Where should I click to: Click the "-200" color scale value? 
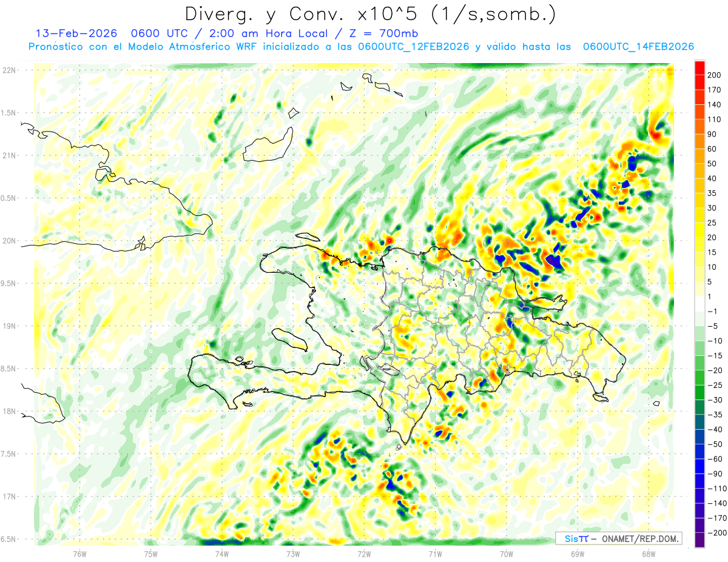coord(717,533)
